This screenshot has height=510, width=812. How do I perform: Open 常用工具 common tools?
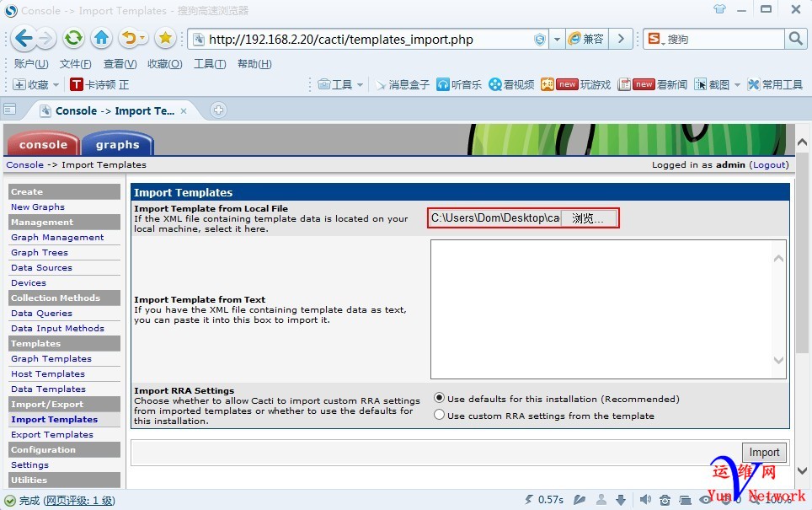tap(775, 84)
